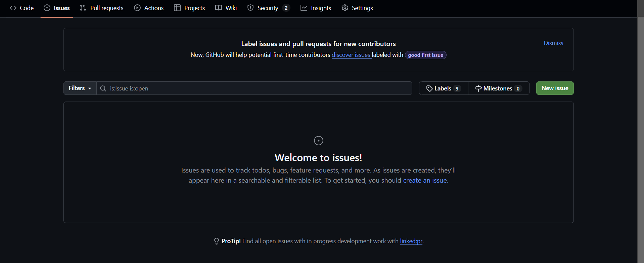Click the create an issue link
The image size is (644, 263).
425,180
